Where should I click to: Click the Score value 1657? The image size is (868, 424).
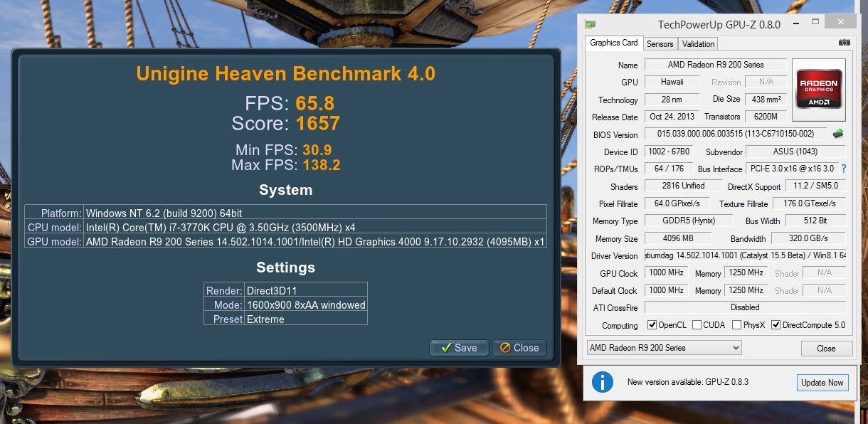[x=317, y=124]
